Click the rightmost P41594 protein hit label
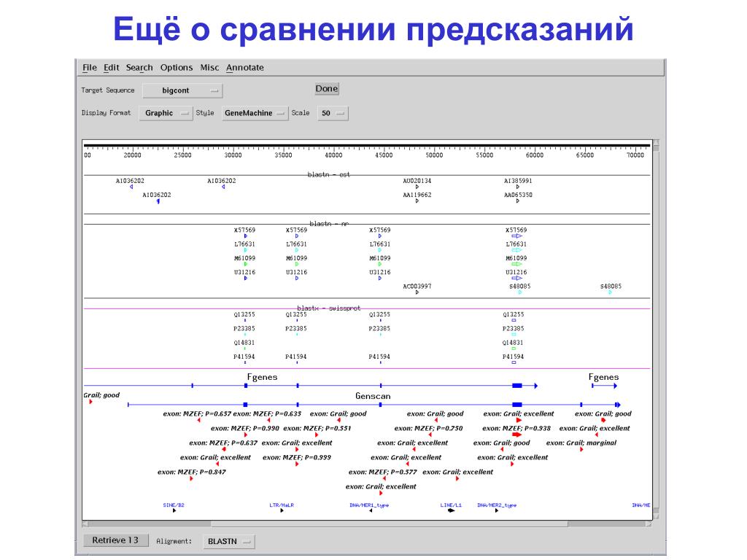 [513, 357]
